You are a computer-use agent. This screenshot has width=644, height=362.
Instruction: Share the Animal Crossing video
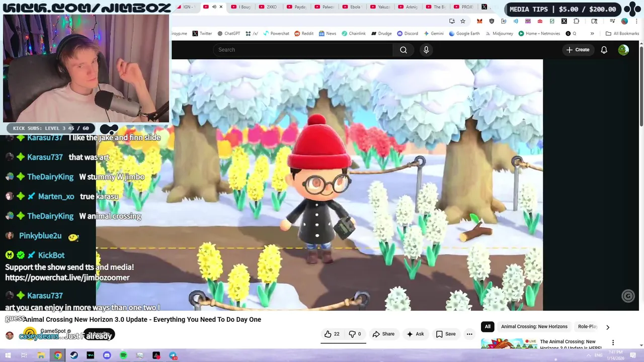(383, 334)
